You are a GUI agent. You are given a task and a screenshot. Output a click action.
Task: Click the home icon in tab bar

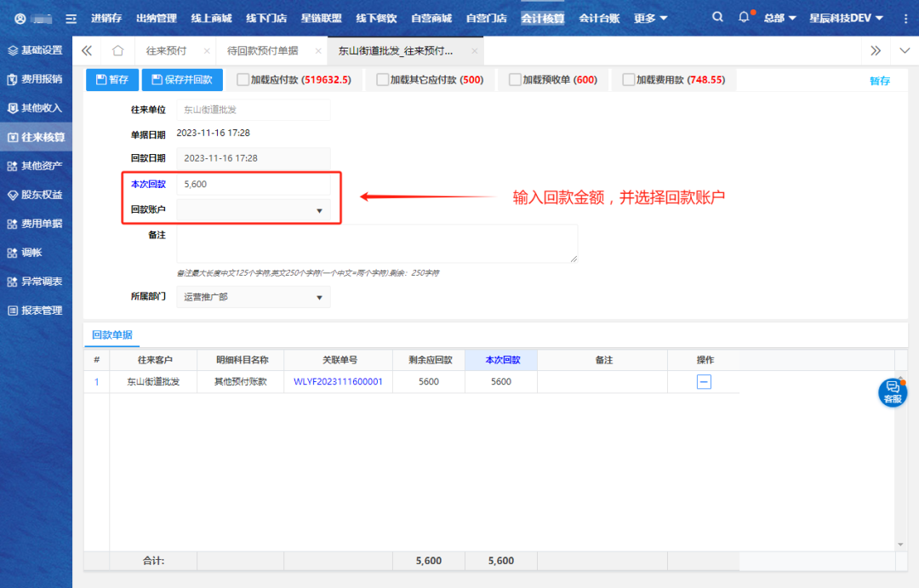point(118,51)
